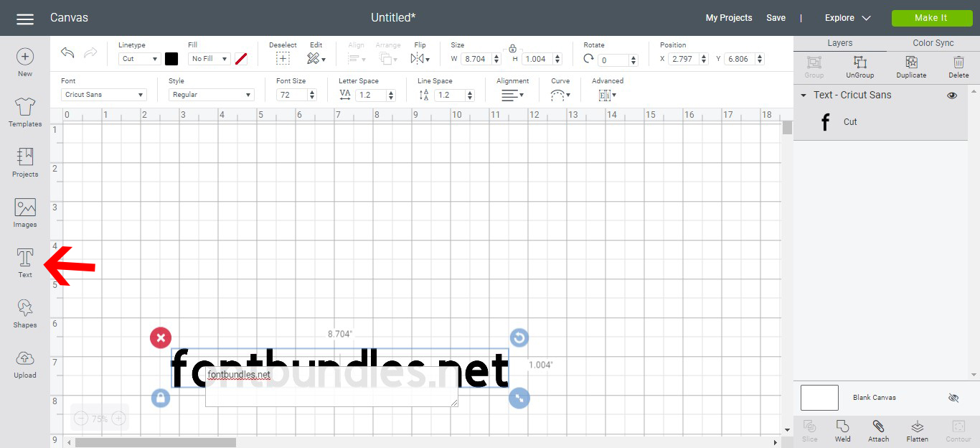
Task: Create a New canvas from sidebar
Action: (25, 62)
